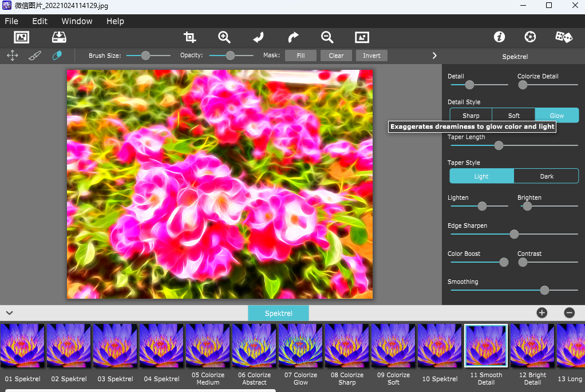Switch Taper Style to Dark
585x392 pixels.
coord(546,176)
